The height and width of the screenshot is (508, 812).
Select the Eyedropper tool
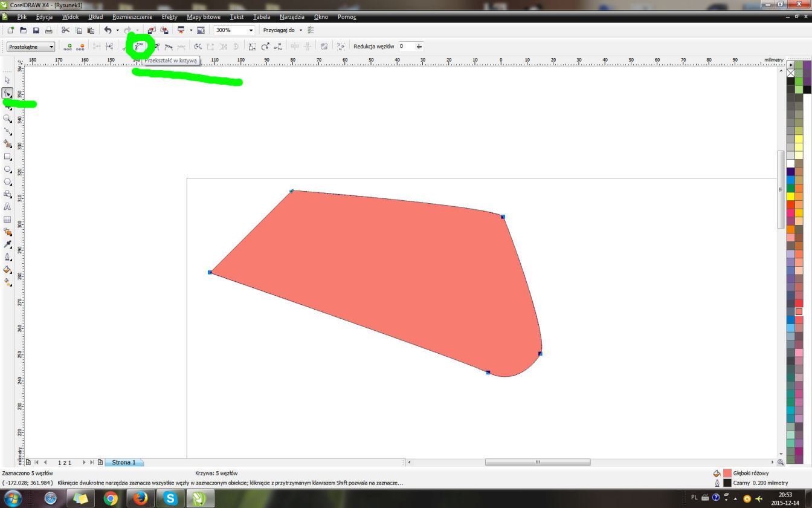pos(7,244)
